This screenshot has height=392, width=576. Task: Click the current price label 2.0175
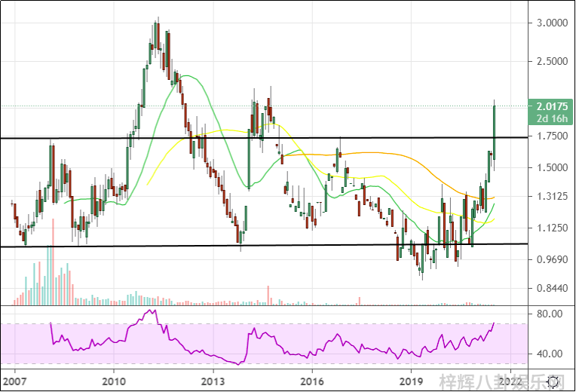(x=552, y=106)
